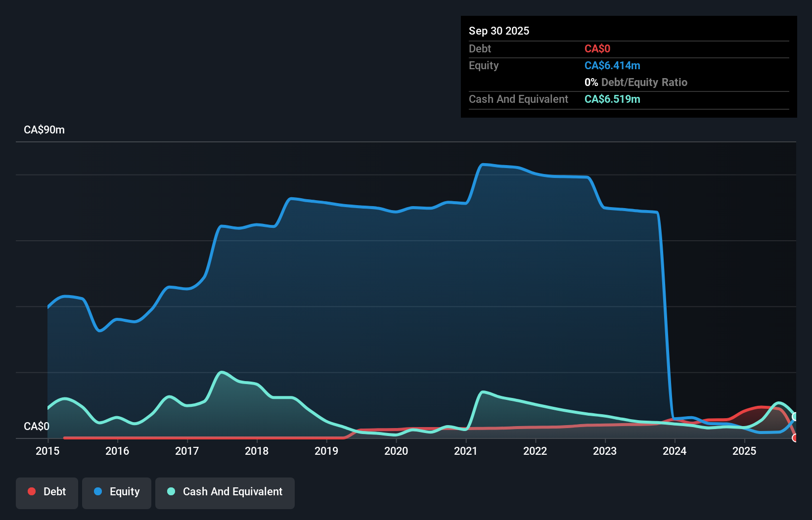Click the blue Equity legend dot
812x520 pixels.
(98, 491)
